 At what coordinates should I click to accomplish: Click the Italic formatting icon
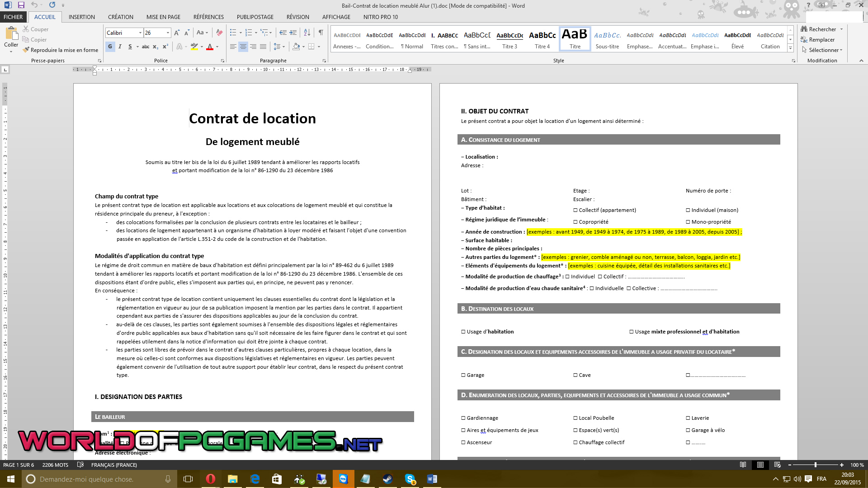(119, 47)
